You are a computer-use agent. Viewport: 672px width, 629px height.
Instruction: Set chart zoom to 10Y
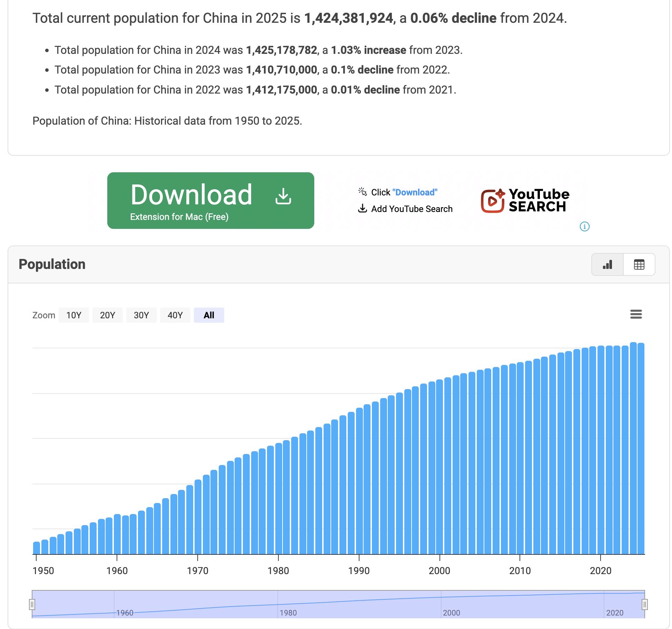pyautogui.click(x=73, y=315)
